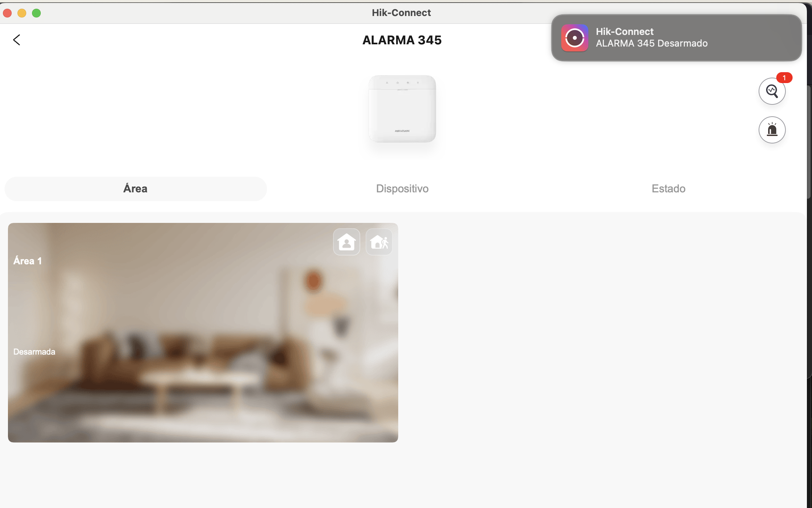Click the red notification badge showing 1
812x508 pixels.
784,78
